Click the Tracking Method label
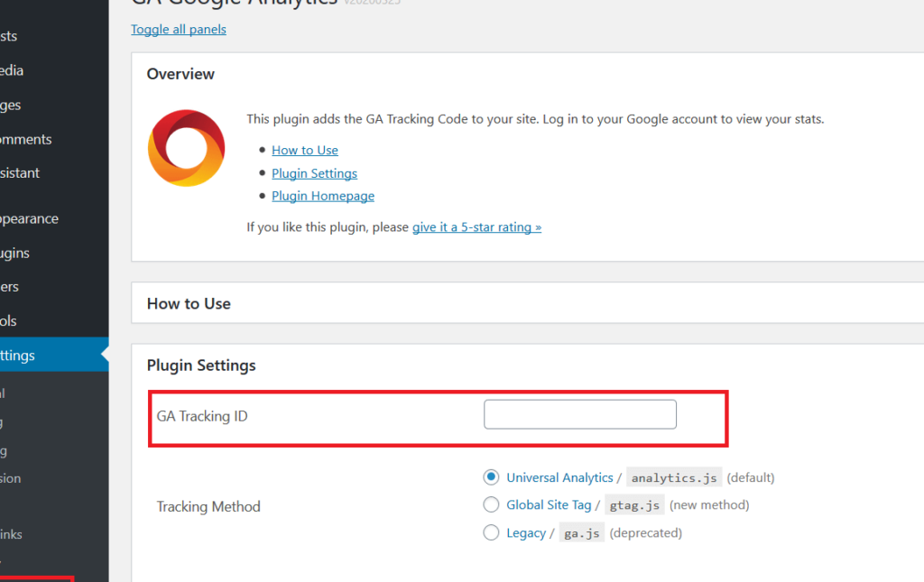Screen dimensions: 924x582 [x=208, y=506]
